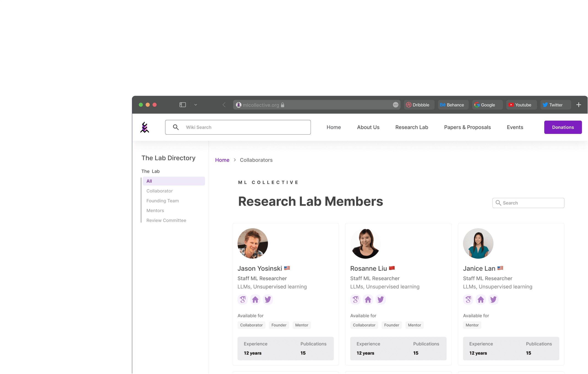
Task: Open Rosanne Liu's homepage icon
Action: (368, 299)
